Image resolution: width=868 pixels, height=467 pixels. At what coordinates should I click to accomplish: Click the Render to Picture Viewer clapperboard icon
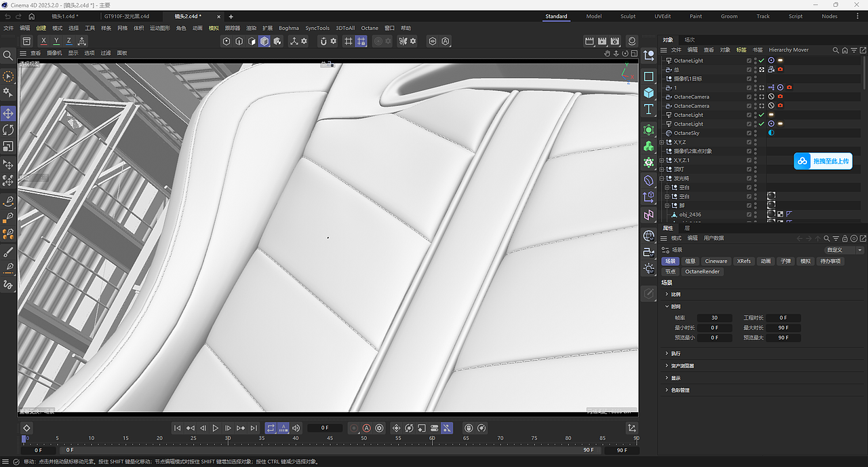(x=602, y=41)
